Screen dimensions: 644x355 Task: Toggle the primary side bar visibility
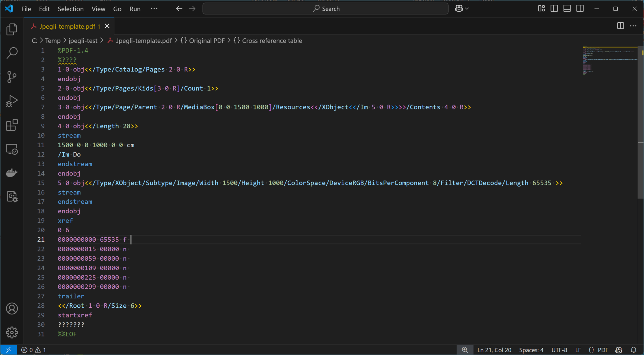[554, 9]
